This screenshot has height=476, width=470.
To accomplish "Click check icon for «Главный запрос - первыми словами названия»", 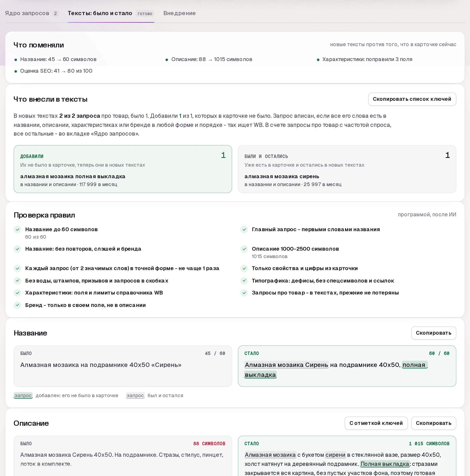I will tap(244, 229).
